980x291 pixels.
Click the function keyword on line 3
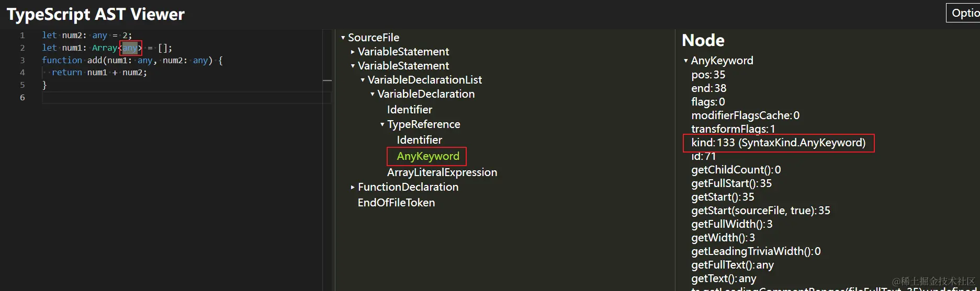click(62, 60)
